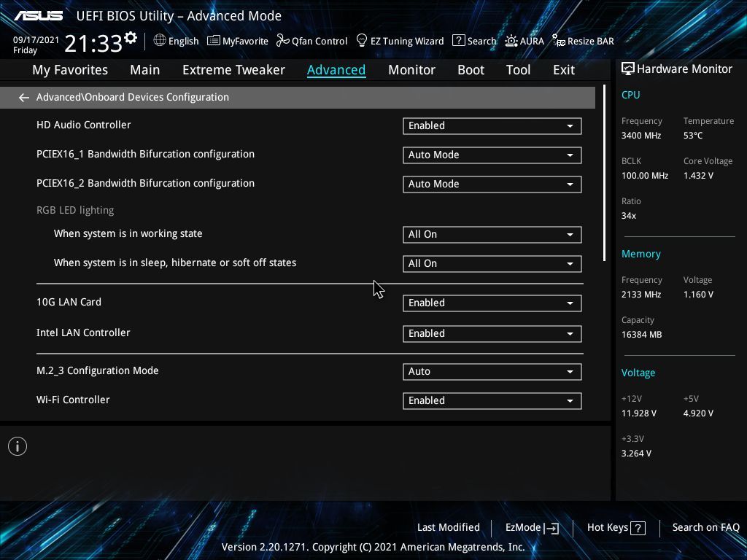Open the Exit tab
This screenshot has width=747, height=560.
(564, 70)
